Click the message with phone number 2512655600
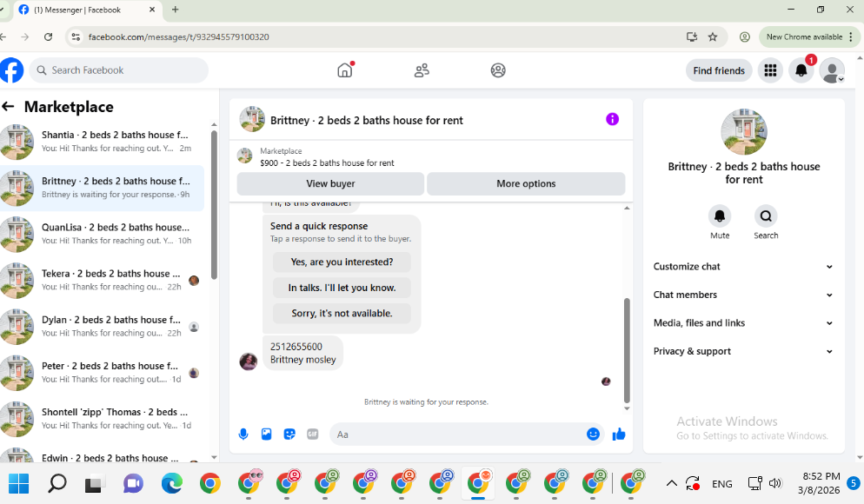Screen dimensions: 864x504 [303, 353]
